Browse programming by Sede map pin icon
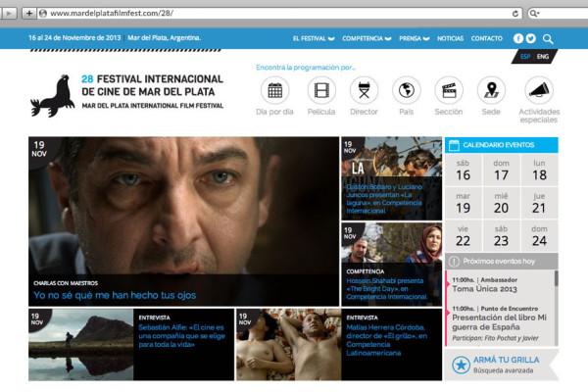 click(491, 90)
